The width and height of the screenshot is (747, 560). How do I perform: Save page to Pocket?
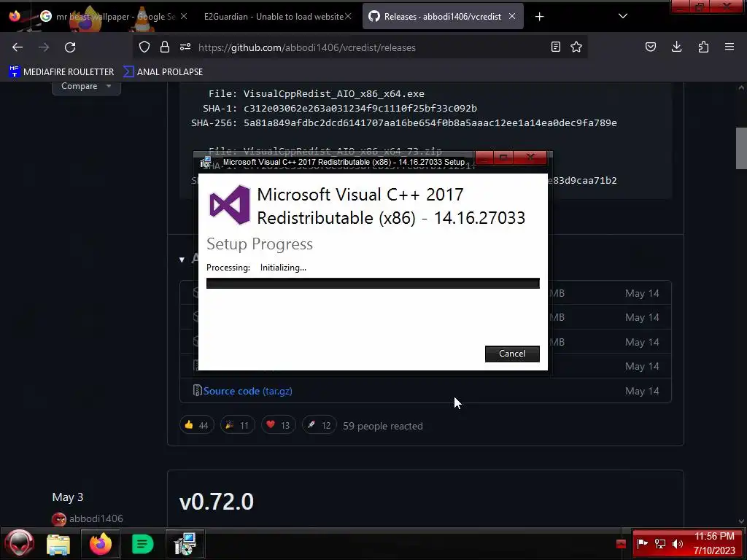point(651,47)
